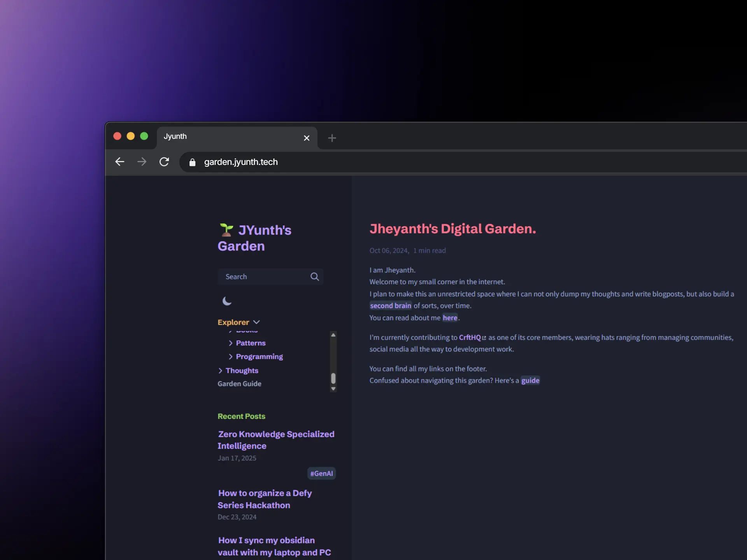
Task: Click the #GenAI tag
Action: click(x=321, y=473)
